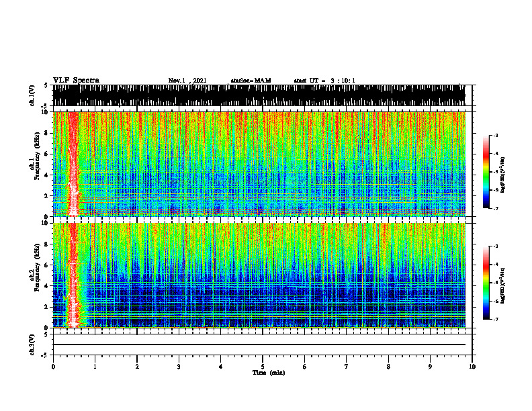Click the "8" tick on the time axis

pos(388,367)
